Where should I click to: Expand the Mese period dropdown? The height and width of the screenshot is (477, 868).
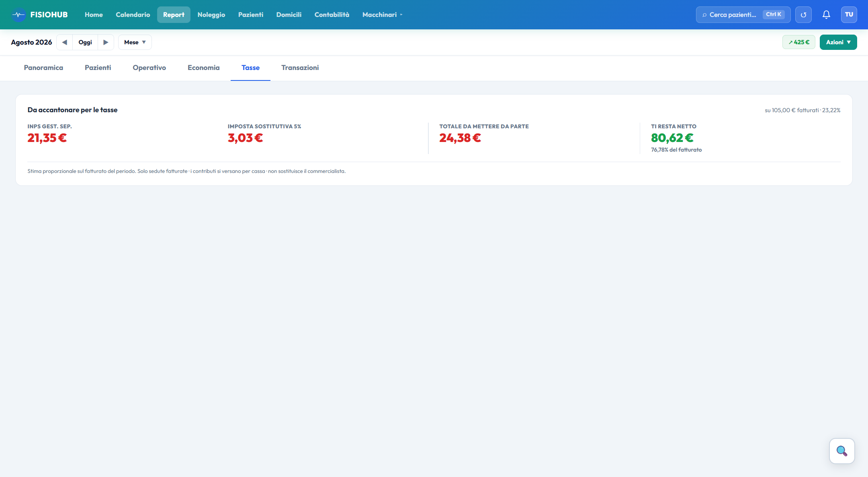tap(135, 42)
